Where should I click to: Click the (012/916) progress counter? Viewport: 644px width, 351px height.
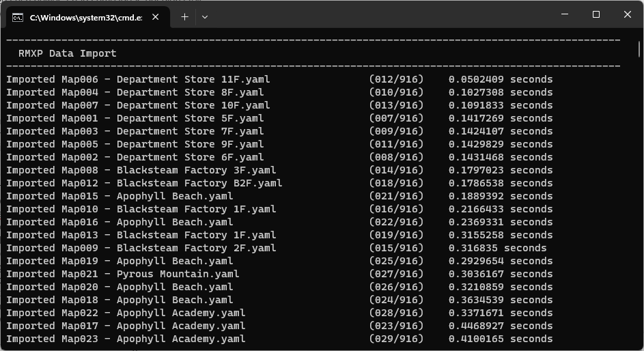[396, 79]
